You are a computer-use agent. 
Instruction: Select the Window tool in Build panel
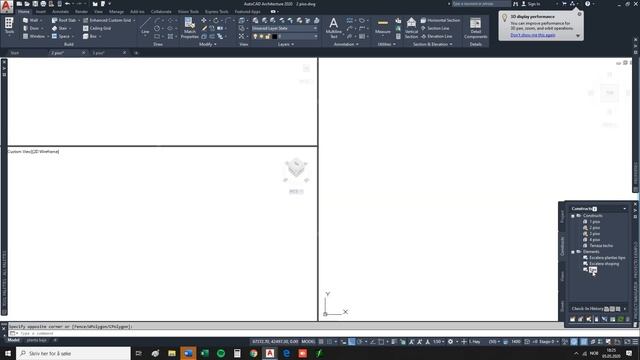(x=35, y=36)
